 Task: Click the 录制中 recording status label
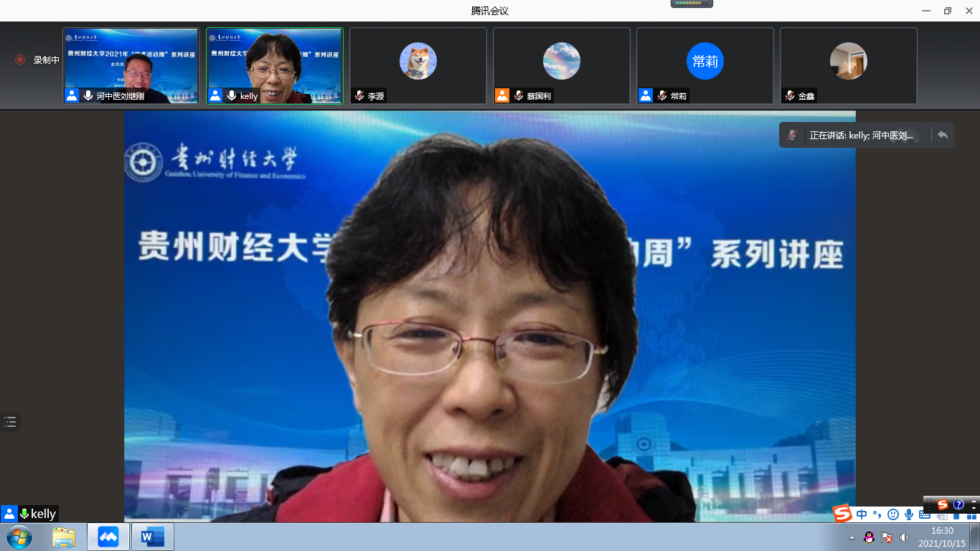[x=47, y=60]
